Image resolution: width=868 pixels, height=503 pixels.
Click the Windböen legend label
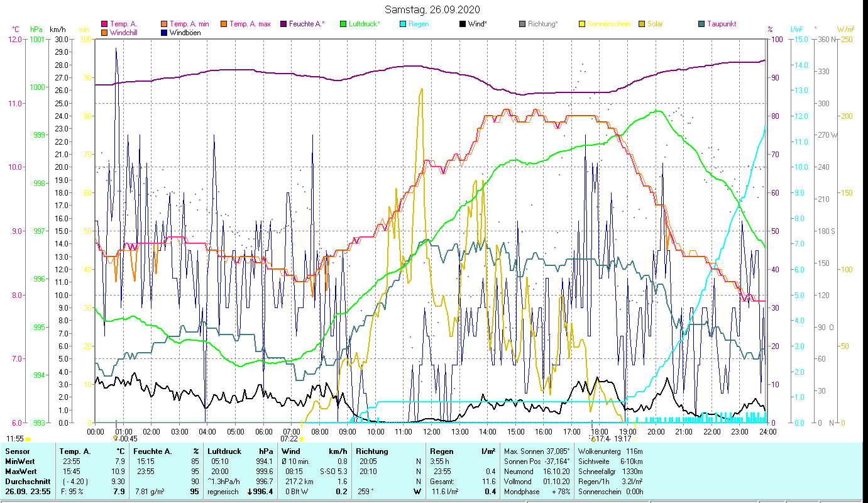click(185, 32)
